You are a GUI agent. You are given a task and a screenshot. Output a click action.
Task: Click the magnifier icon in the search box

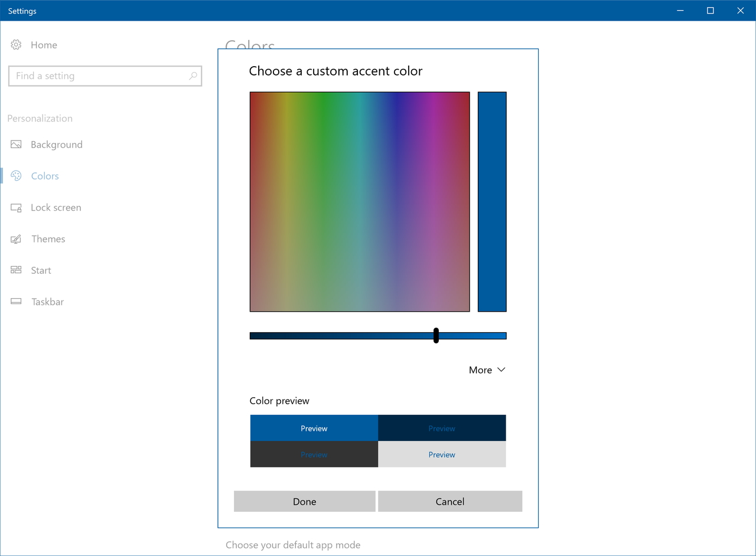193,76
